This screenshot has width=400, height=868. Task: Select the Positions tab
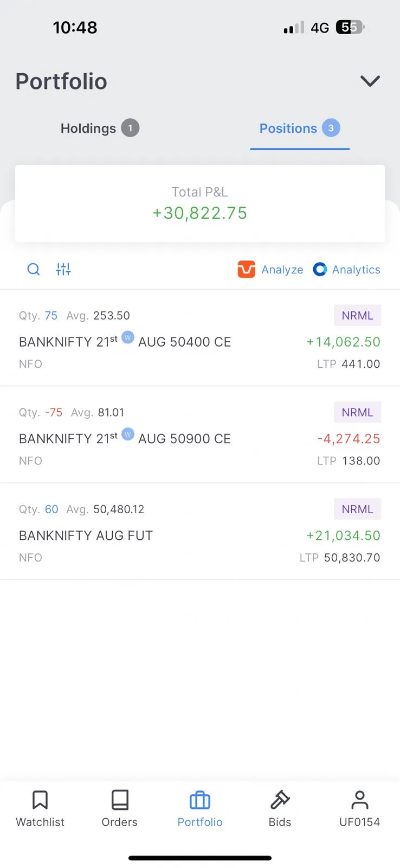click(x=299, y=129)
